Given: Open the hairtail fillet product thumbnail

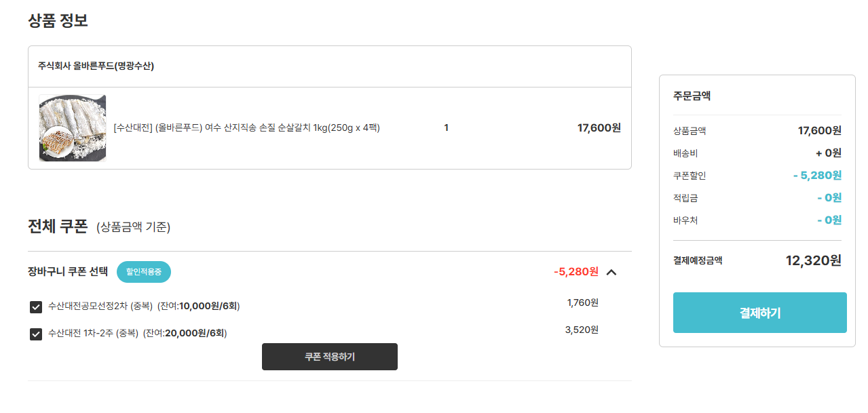Looking at the screenshot, I should [73, 128].
